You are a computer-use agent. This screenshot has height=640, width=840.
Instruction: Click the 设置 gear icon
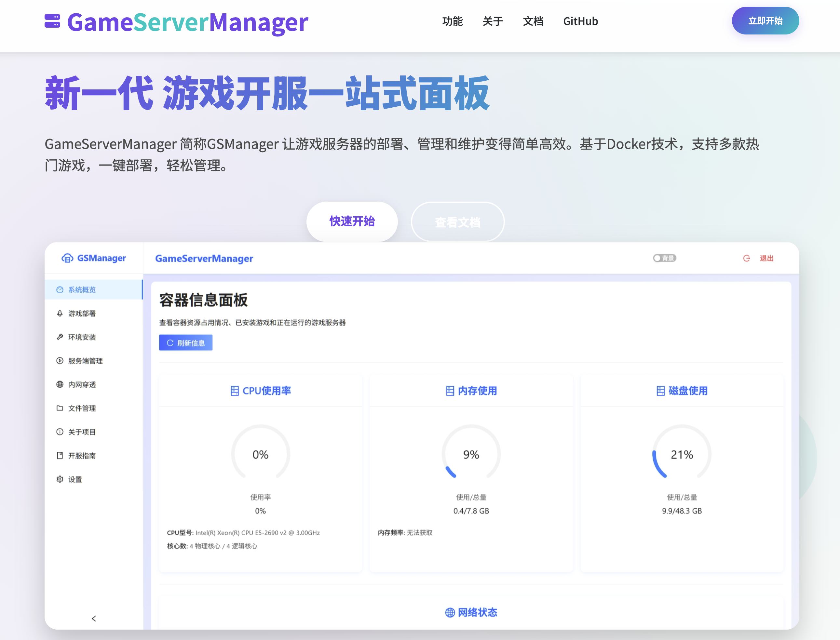pos(60,479)
